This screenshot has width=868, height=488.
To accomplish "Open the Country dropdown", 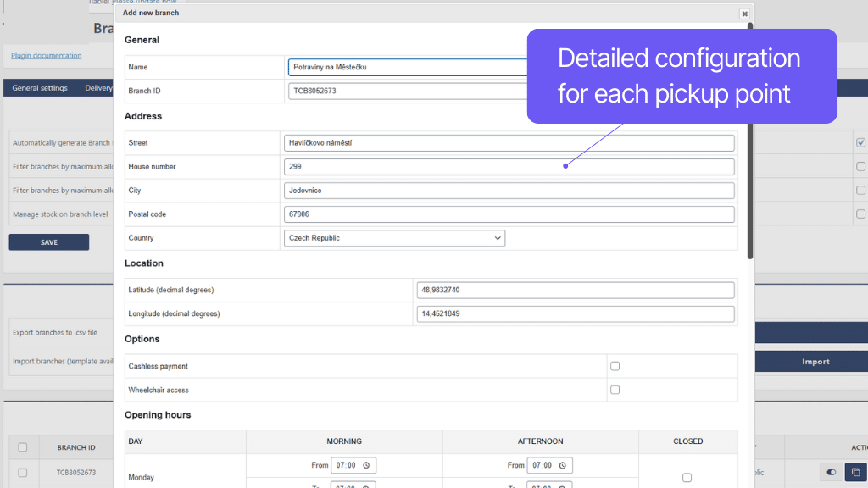I will [x=394, y=238].
